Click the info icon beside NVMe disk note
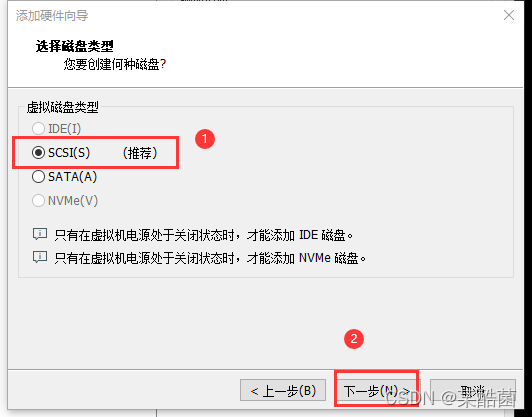Viewport: 532px width, 417px height. coord(40,257)
